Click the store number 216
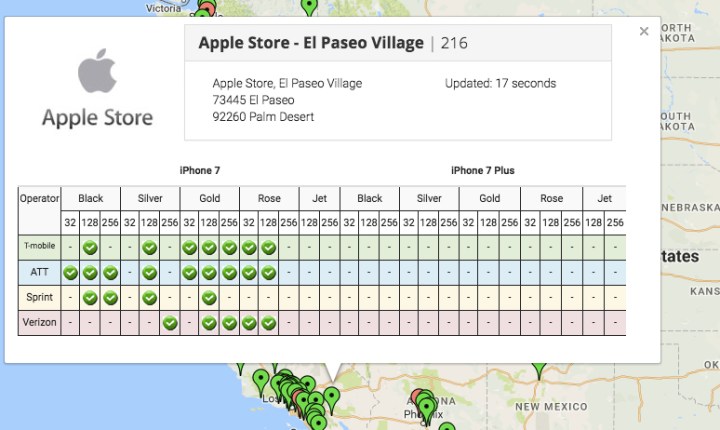Viewport: 720px width, 430px height. click(x=454, y=43)
